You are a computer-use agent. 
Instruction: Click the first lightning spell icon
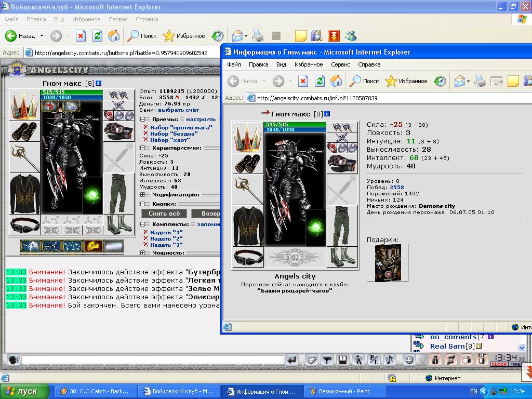click(x=31, y=246)
